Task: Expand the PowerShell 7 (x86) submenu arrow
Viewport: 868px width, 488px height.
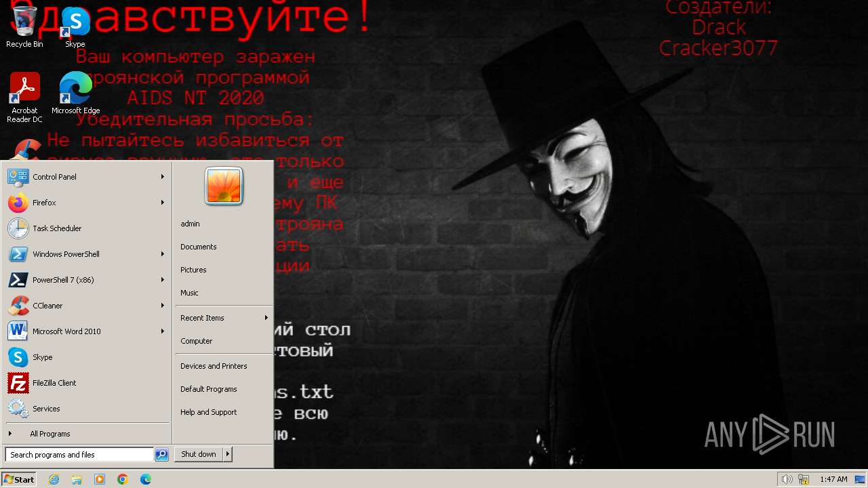Action: (x=163, y=280)
